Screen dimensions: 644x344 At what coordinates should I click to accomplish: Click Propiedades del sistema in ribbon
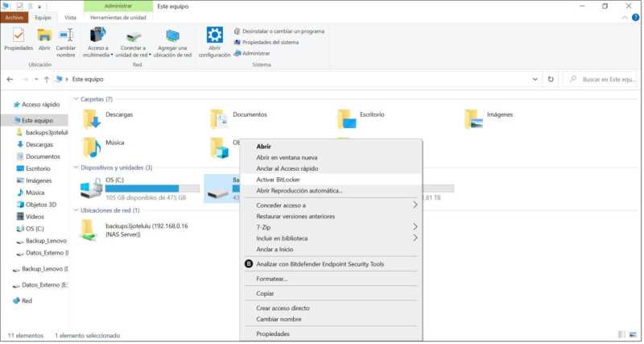[x=266, y=43]
